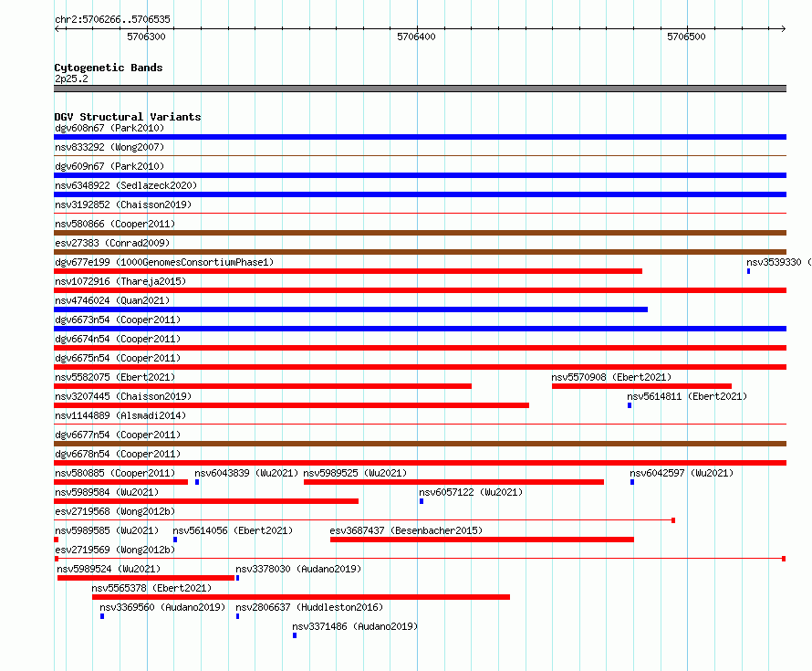This screenshot has width=812, height=671.
Task: Open esv27383 (Conrad2009) variant label
Action: 112,243
